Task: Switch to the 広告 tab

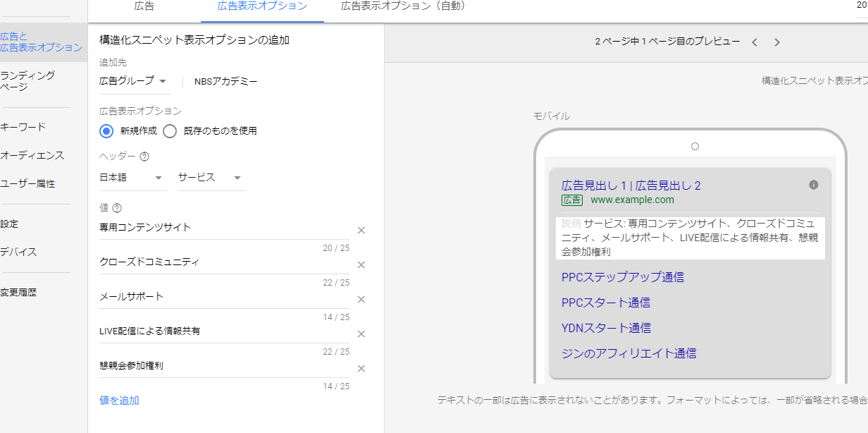Action: click(144, 6)
